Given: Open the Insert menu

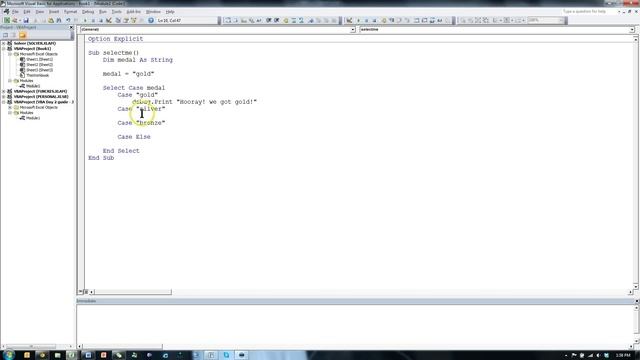Looking at the screenshot, I should pos(54,12).
